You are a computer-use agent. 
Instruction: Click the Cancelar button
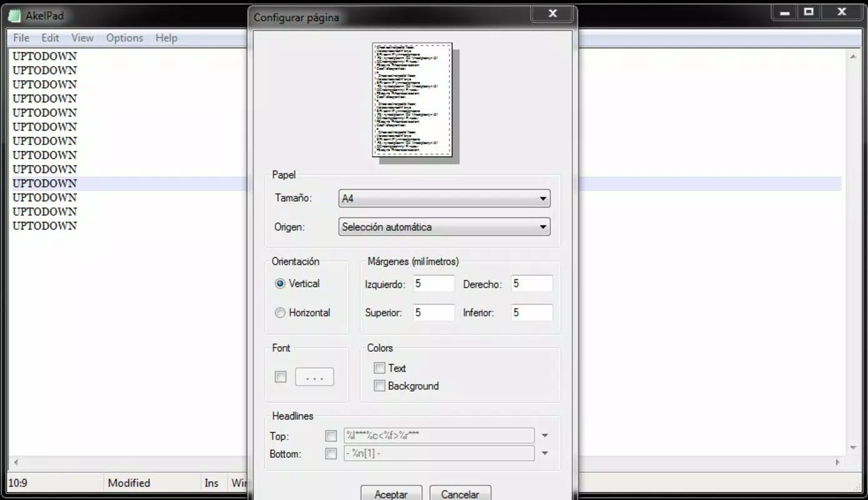click(x=460, y=493)
